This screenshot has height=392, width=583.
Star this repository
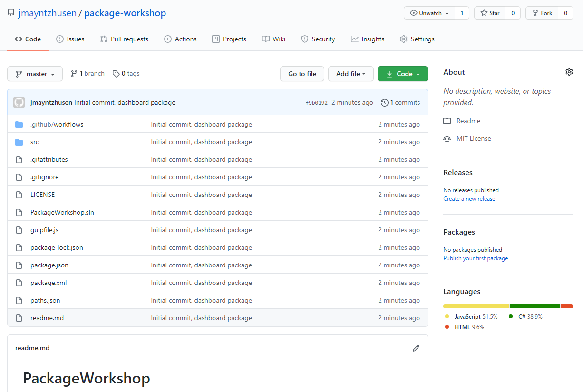click(490, 13)
